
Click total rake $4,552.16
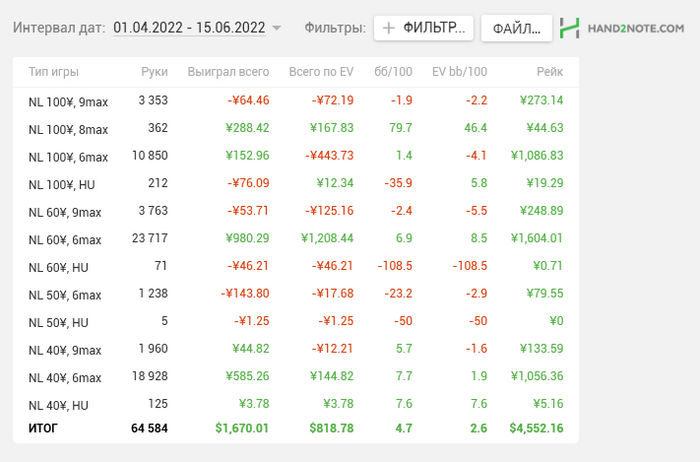click(x=537, y=429)
